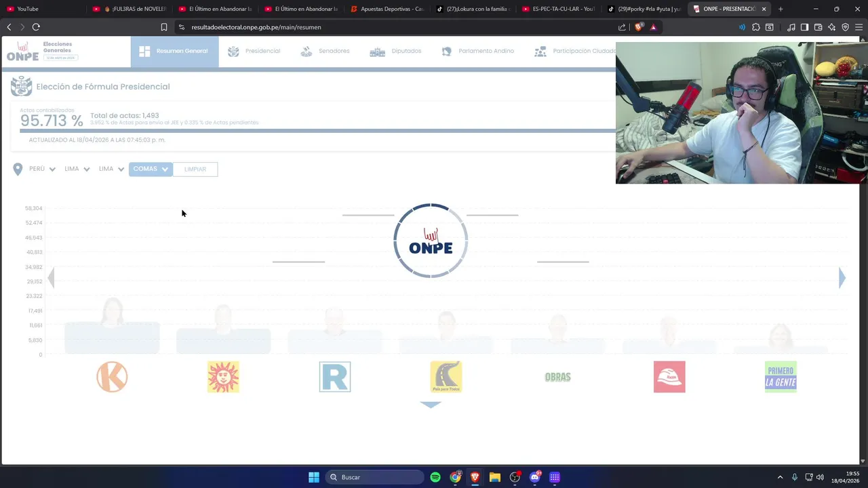Click the share page icon
This screenshot has height=488, width=868.
(x=622, y=27)
